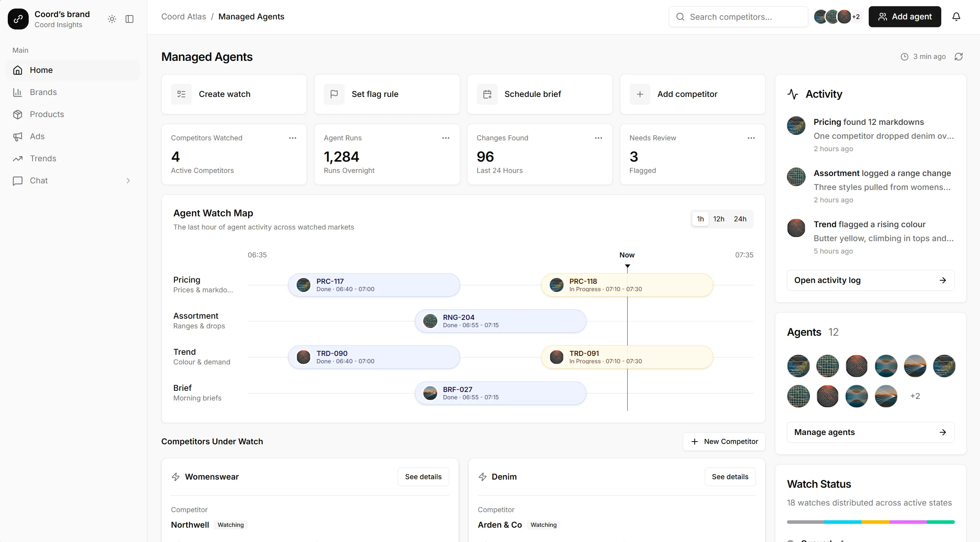Viewport: 980px width, 542px height.
Task: Click the Now marker on the timeline
Action: 627,255
